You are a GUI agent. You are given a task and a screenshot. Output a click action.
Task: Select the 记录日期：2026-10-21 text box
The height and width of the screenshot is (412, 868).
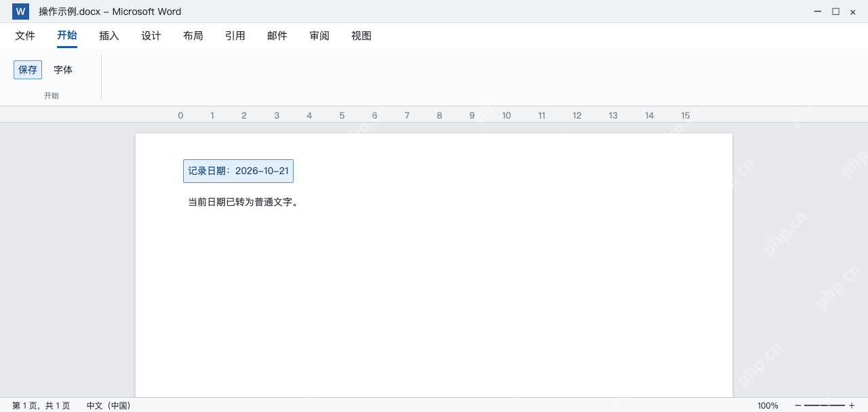click(x=238, y=171)
